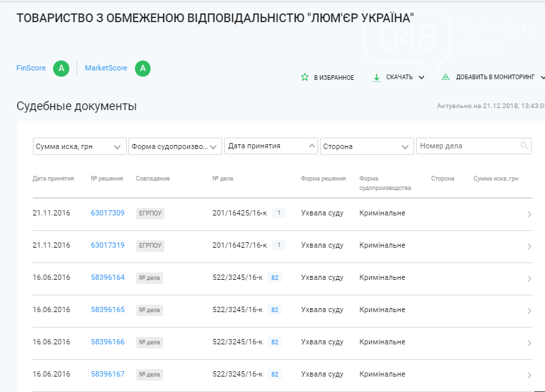Click case number 201/16425/16-к
The height and width of the screenshot is (392, 545).
pos(240,213)
